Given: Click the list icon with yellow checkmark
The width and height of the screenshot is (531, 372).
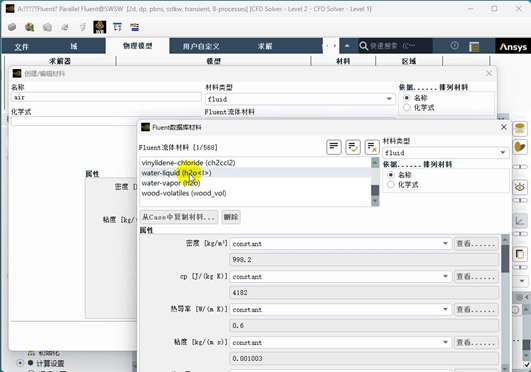Looking at the screenshot, I should 353,147.
